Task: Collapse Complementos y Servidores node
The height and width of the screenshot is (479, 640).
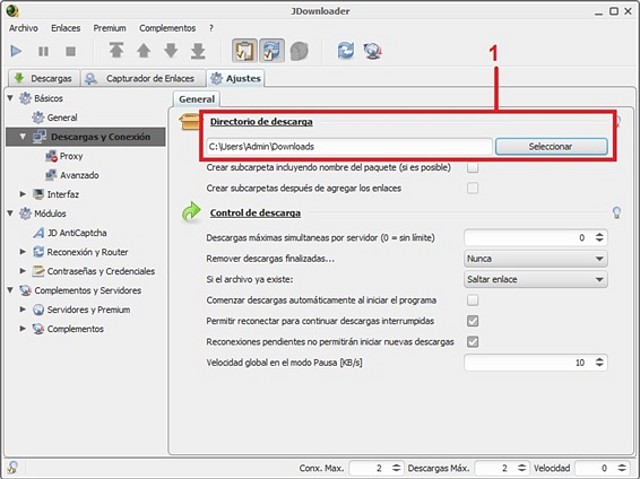Action: click(x=11, y=290)
